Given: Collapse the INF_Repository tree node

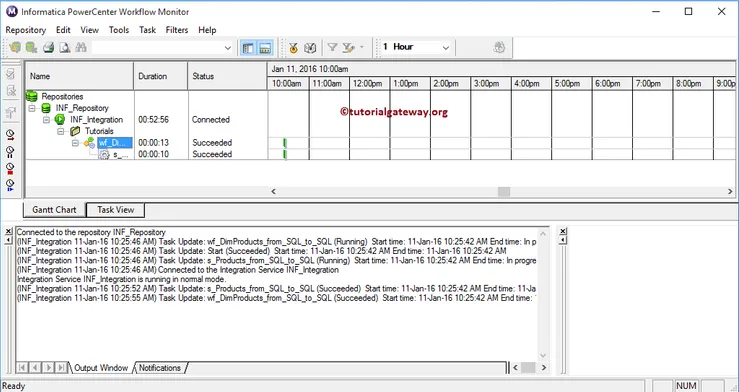Looking at the screenshot, I should [32, 108].
